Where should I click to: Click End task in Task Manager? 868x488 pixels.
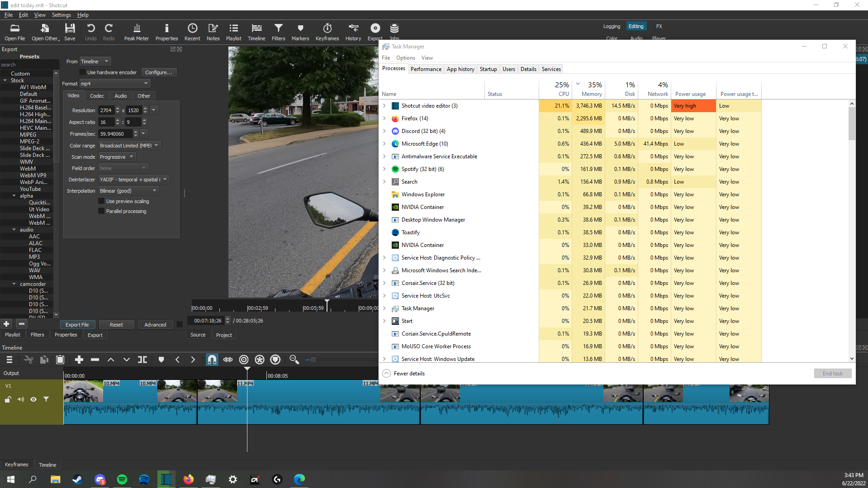(x=832, y=374)
